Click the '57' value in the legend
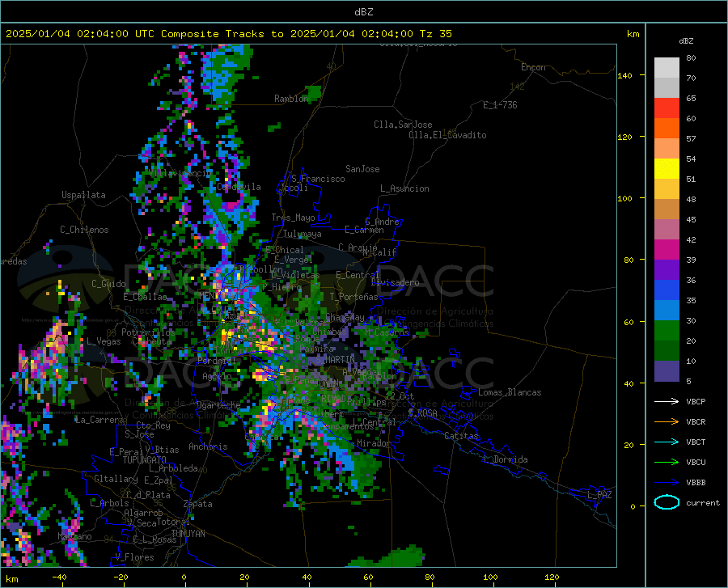 click(691, 139)
